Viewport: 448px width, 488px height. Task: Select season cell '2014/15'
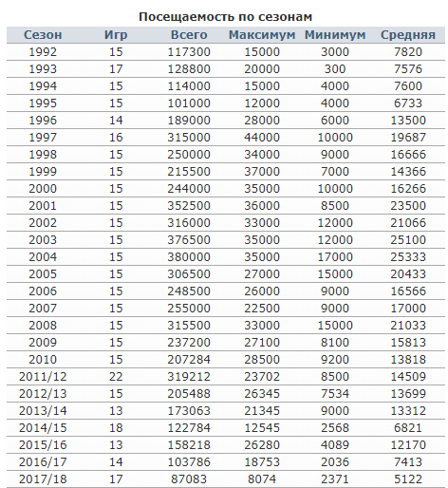click(x=43, y=428)
